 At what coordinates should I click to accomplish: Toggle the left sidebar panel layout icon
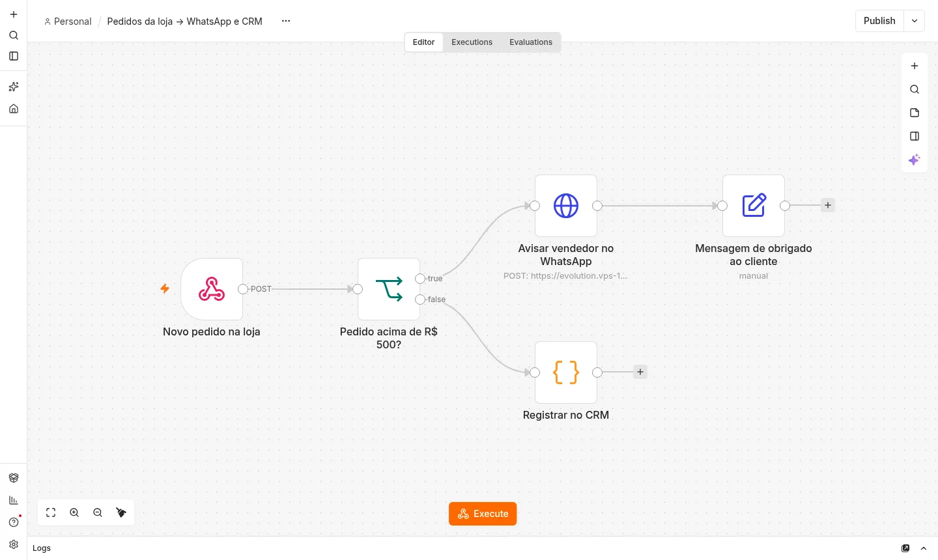click(x=14, y=56)
